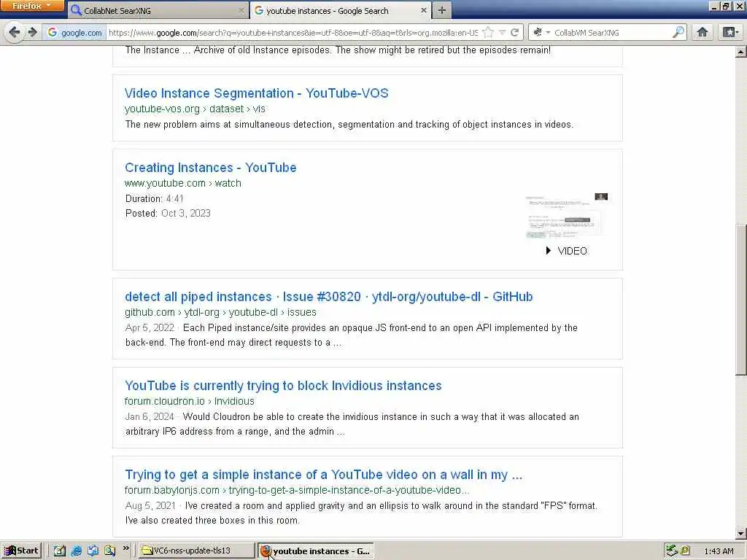The image size is (747, 560).
Task: Click the page scrollbar up arrow
Action: (x=741, y=52)
